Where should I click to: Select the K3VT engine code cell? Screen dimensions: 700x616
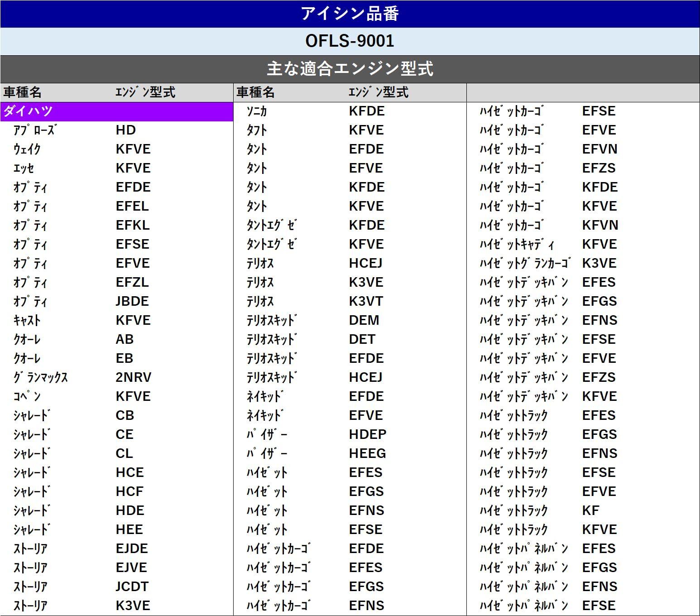366,301
